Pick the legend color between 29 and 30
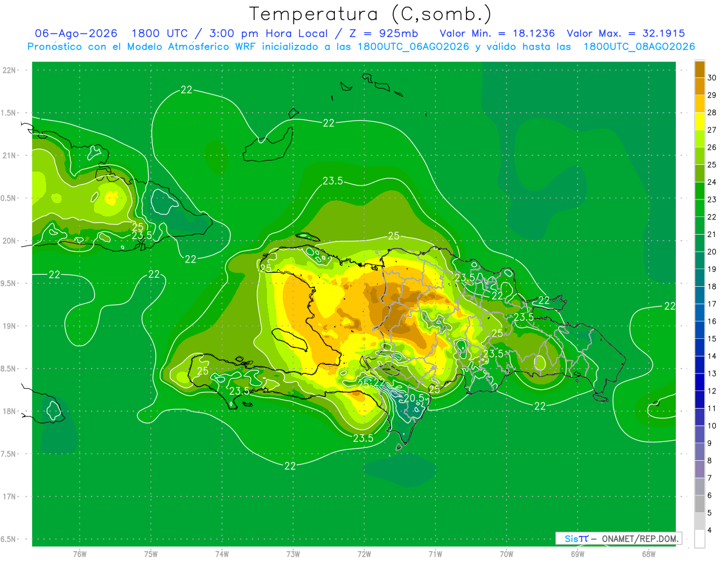The image size is (728, 562). tap(699, 87)
